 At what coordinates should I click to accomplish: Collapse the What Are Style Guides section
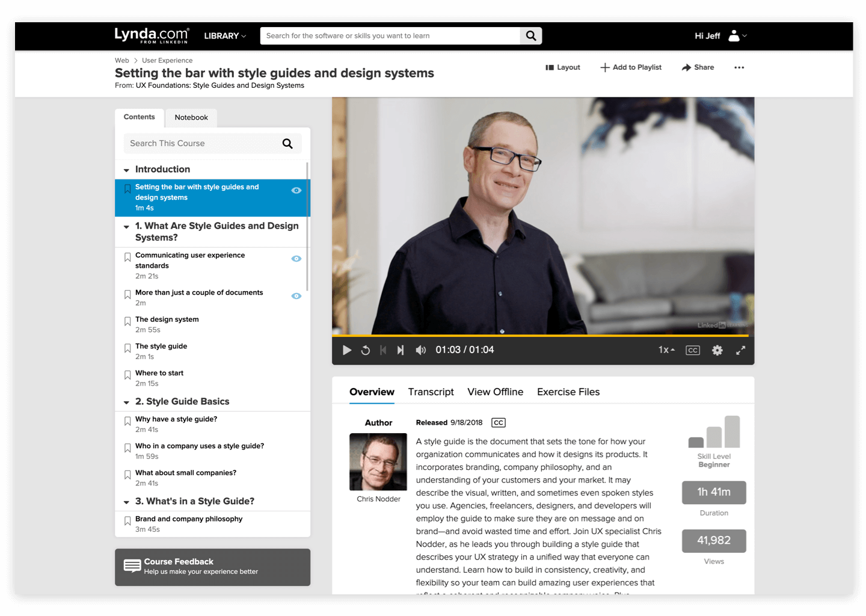(x=126, y=227)
